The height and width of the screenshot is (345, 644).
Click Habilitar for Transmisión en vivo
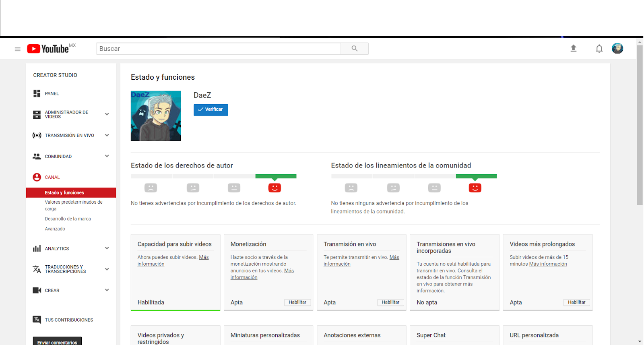390,302
